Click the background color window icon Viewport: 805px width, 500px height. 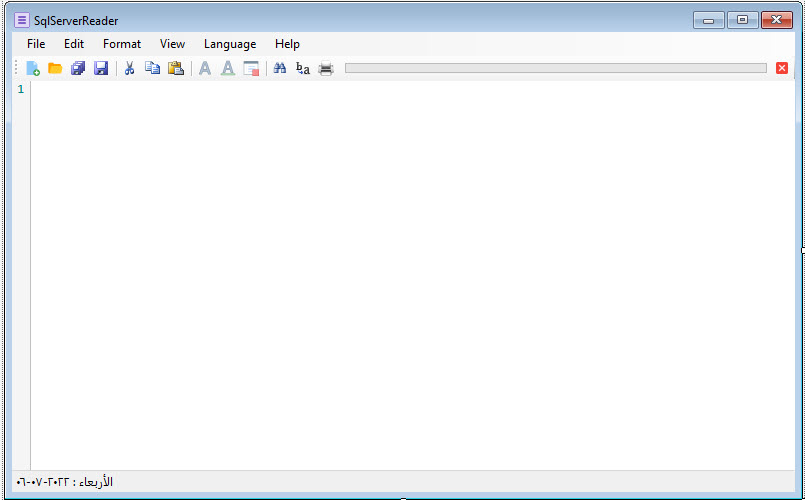[251, 69]
